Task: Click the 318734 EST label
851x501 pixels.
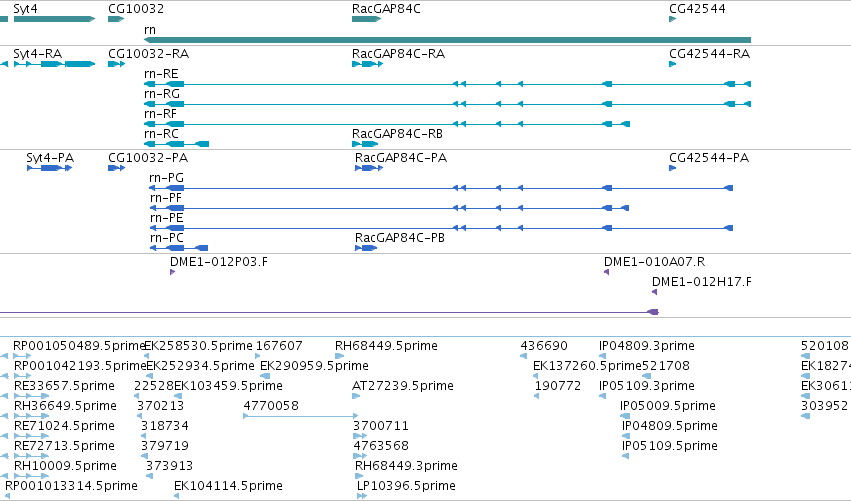Action: 164,427
